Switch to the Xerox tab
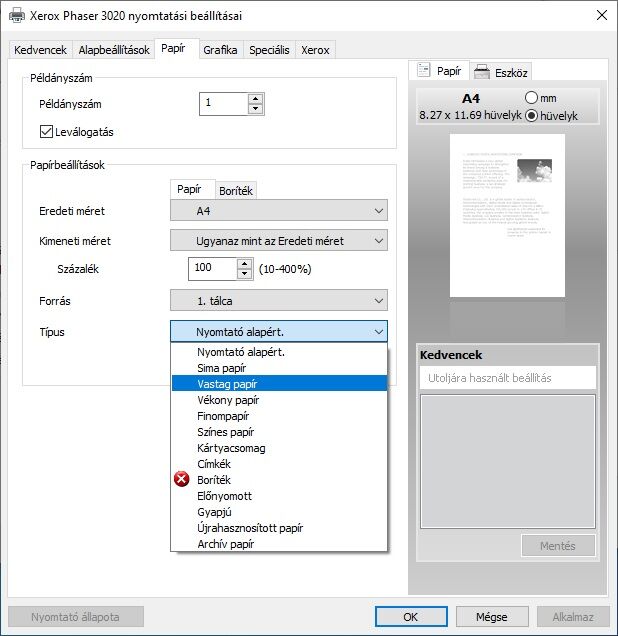Image resolution: width=618 pixels, height=636 pixels. [315, 50]
